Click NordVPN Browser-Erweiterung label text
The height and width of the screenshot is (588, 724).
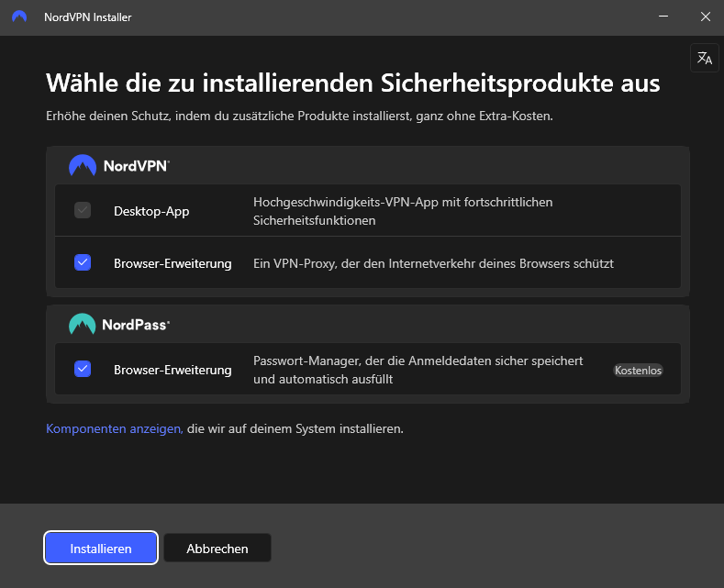(x=173, y=263)
